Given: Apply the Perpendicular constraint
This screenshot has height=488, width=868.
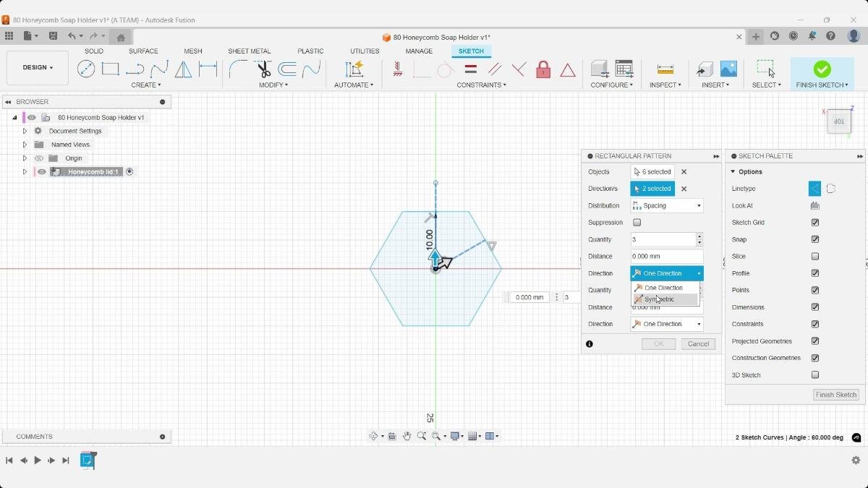Looking at the screenshot, I should tap(519, 69).
